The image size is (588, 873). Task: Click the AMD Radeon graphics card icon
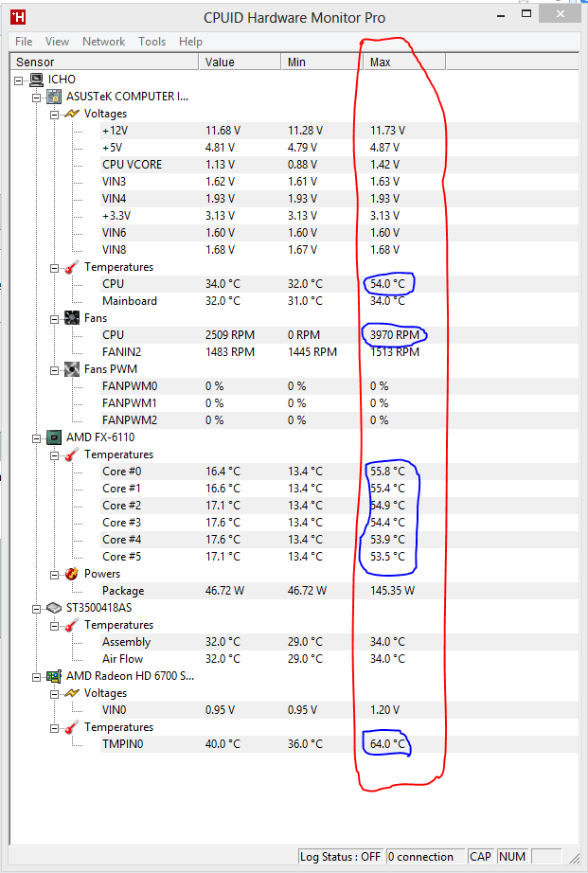[x=54, y=676]
